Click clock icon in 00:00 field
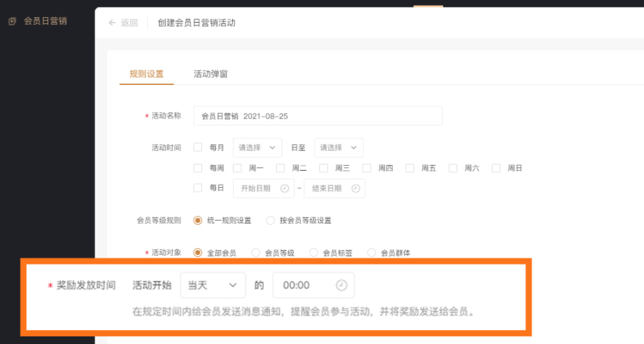644x344 pixels. (341, 285)
